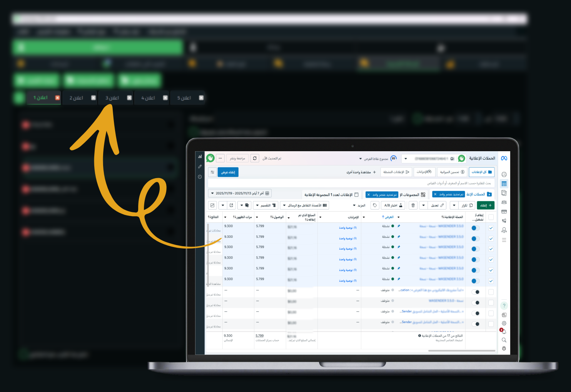This screenshot has height=392, width=571.
Task: Turn off the first active campaign toggle
Action: (x=475, y=228)
